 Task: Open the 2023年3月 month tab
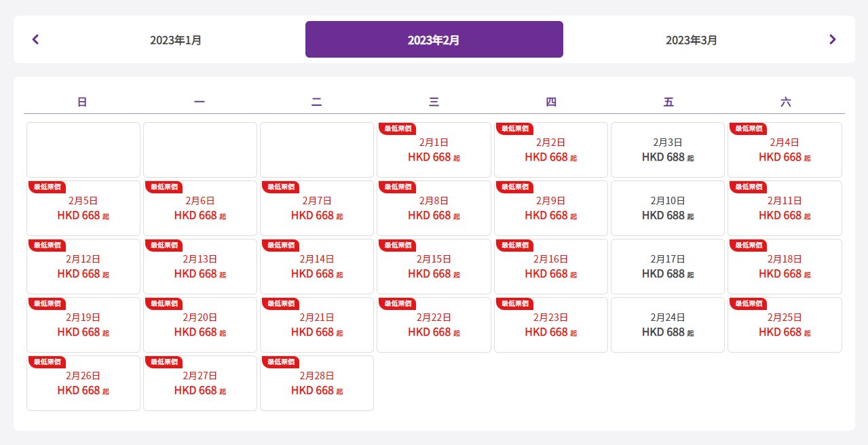point(691,40)
